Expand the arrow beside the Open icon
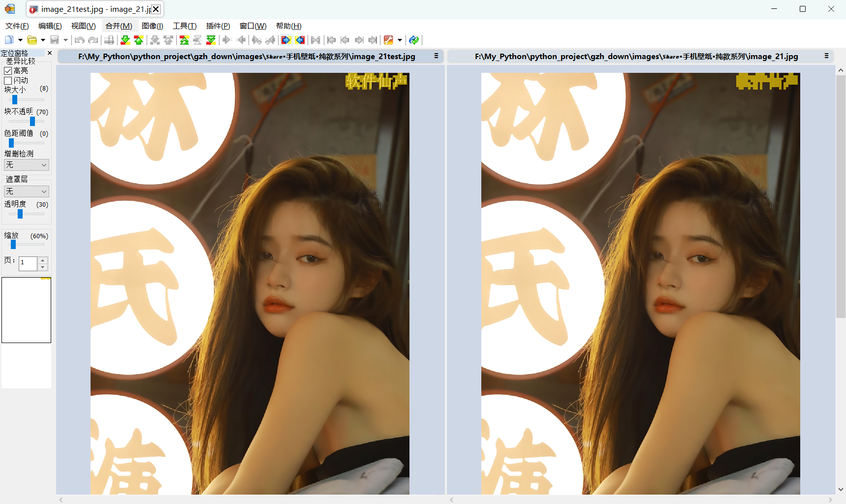The height and width of the screenshot is (504, 846). point(43,40)
